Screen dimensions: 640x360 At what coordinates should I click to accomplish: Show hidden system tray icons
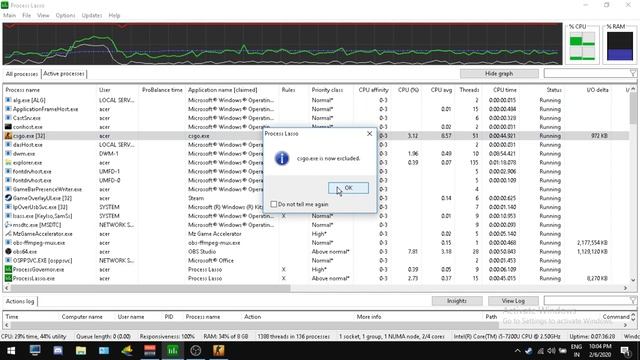[x=518, y=351]
